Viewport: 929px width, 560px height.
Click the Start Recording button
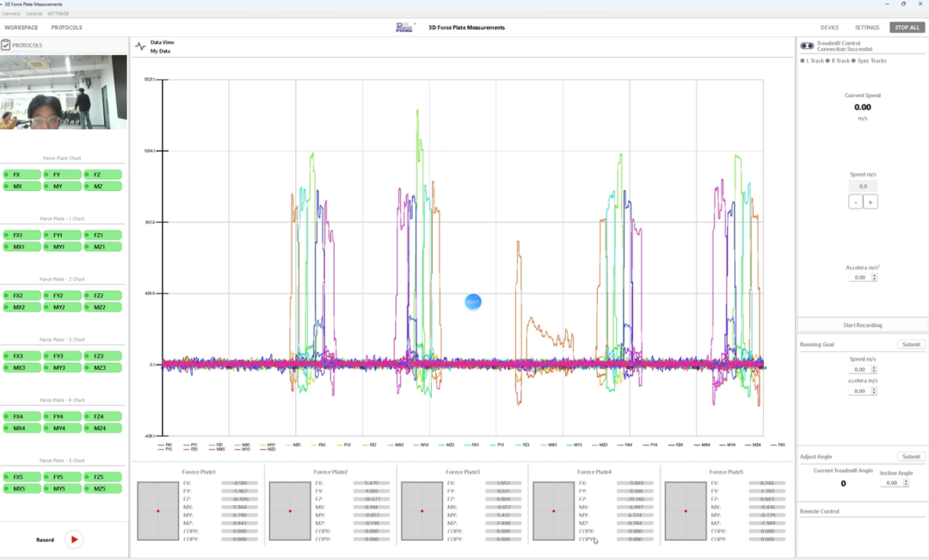pyautogui.click(x=862, y=325)
